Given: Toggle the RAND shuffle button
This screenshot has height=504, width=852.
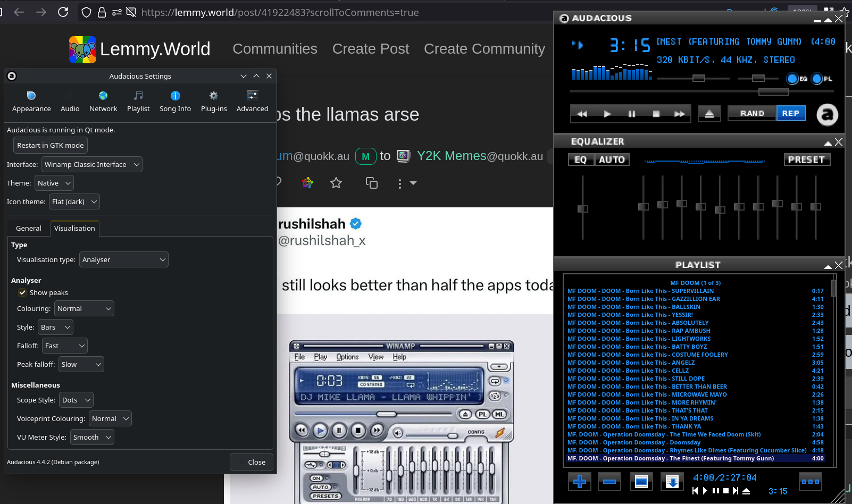Looking at the screenshot, I should tap(752, 113).
